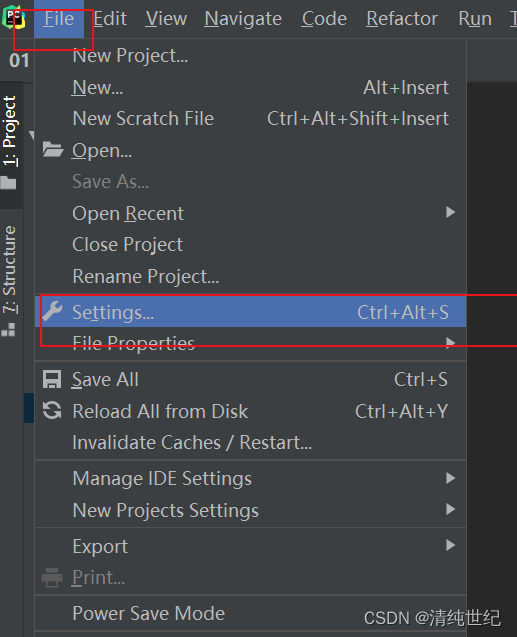Click the floppy disk Save All icon
This screenshot has width=517, height=637.
pyautogui.click(x=52, y=379)
